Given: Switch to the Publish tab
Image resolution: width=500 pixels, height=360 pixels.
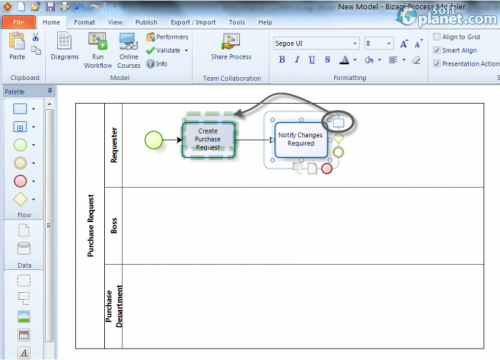Looking at the screenshot, I should (146, 22).
